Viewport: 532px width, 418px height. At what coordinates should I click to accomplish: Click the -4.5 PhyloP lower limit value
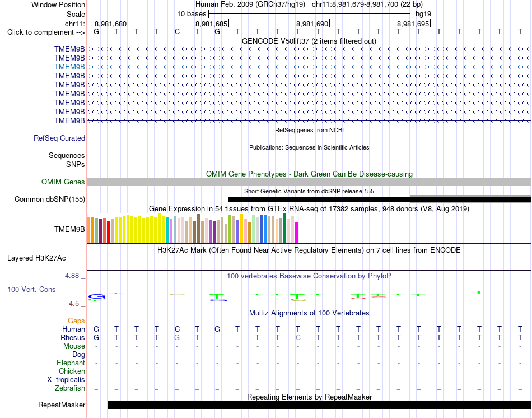(73, 304)
